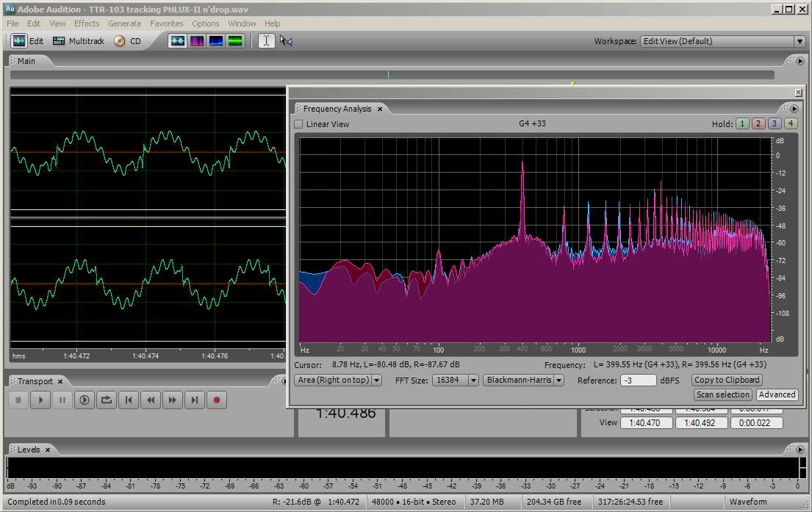Open the Generate menu
Image resolution: width=812 pixels, height=512 pixels.
coord(124,24)
